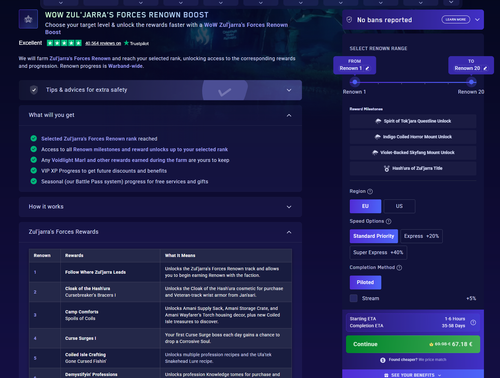This screenshot has width=500, height=378.
Task: Click the Found cheaper price match icon
Action: (x=383, y=360)
